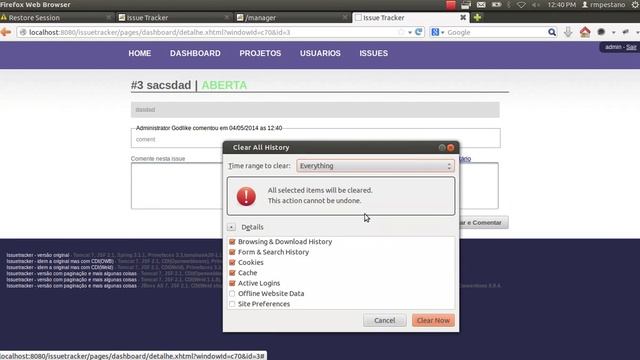Uncheck Browsing & Download History
This screenshot has width=640, height=360.
232,242
